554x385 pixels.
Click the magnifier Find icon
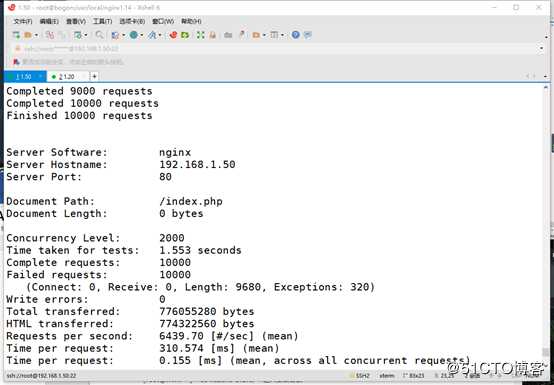coord(99,35)
